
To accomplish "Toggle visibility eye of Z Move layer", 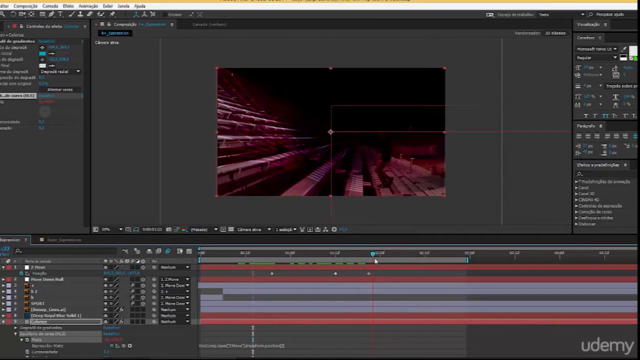I will pyautogui.click(x=105, y=267).
